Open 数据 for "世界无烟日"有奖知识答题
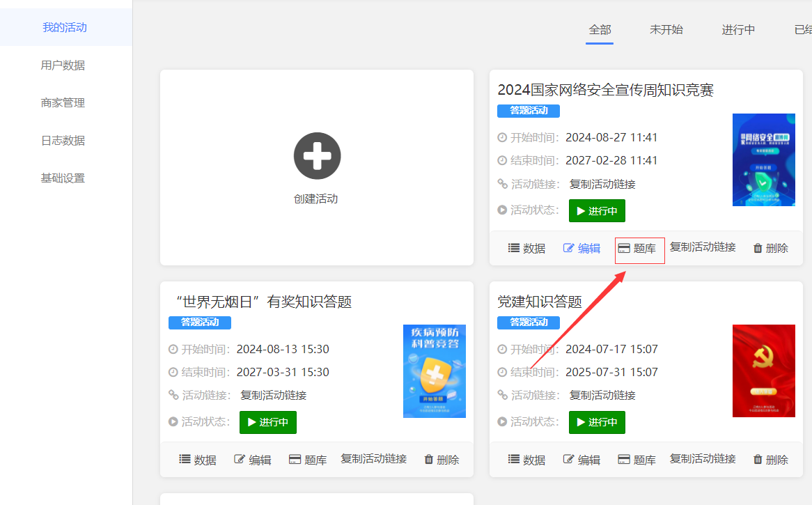 pyautogui.click(x=198, y=460)
